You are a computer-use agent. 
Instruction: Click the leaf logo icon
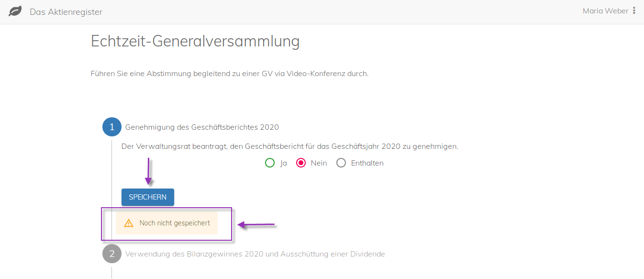tap(15, 11)
